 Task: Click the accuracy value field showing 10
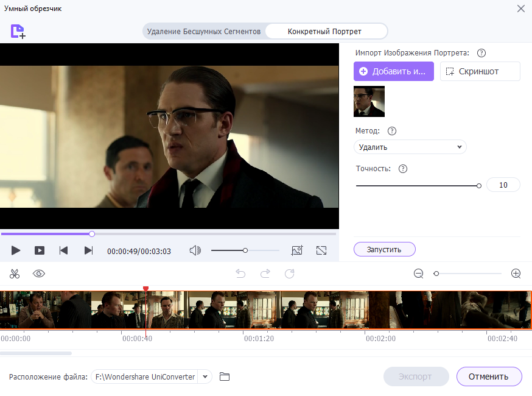(x=503, y=185)
